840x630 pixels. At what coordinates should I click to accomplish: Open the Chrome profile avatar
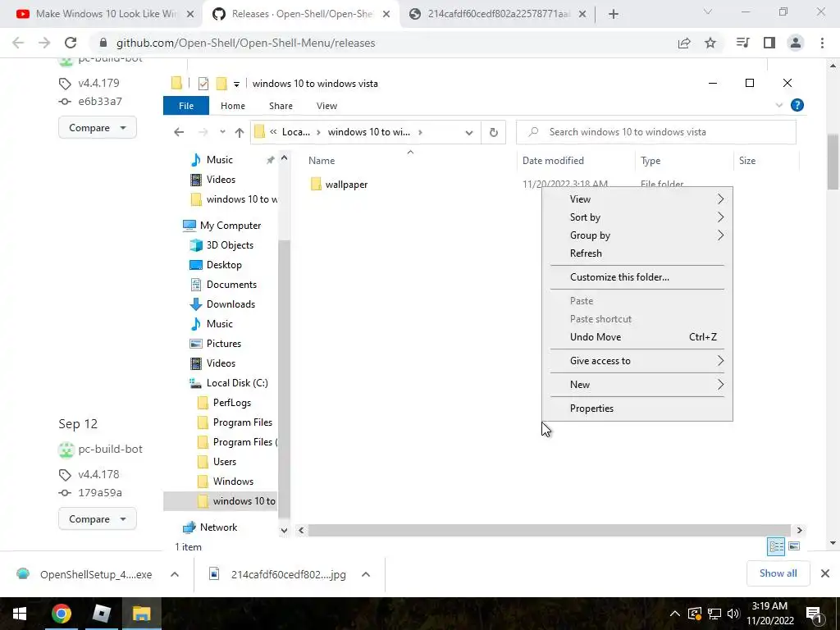[796, 43]
